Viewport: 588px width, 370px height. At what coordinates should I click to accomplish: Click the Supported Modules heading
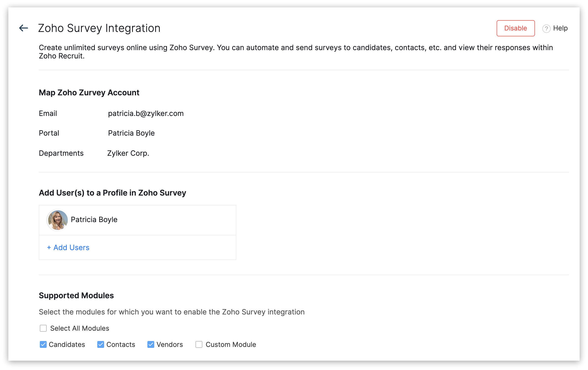(x=76, y=295)
